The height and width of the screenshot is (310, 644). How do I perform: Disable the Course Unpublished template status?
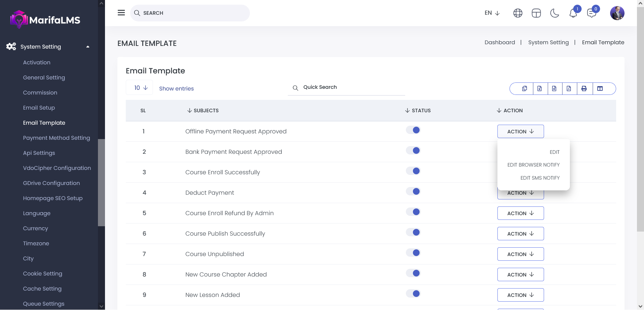coord(413,253)
